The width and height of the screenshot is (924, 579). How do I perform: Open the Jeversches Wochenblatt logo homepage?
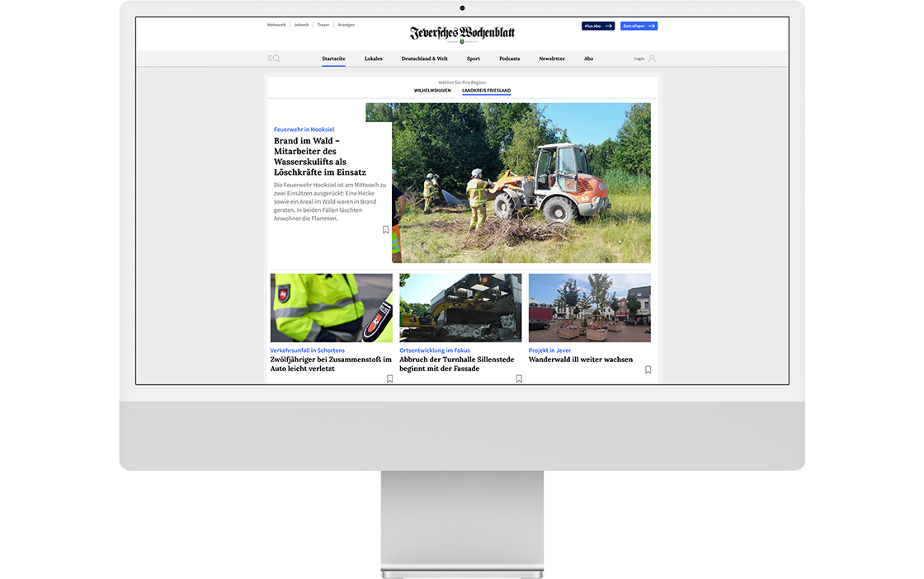pos(462,33)
